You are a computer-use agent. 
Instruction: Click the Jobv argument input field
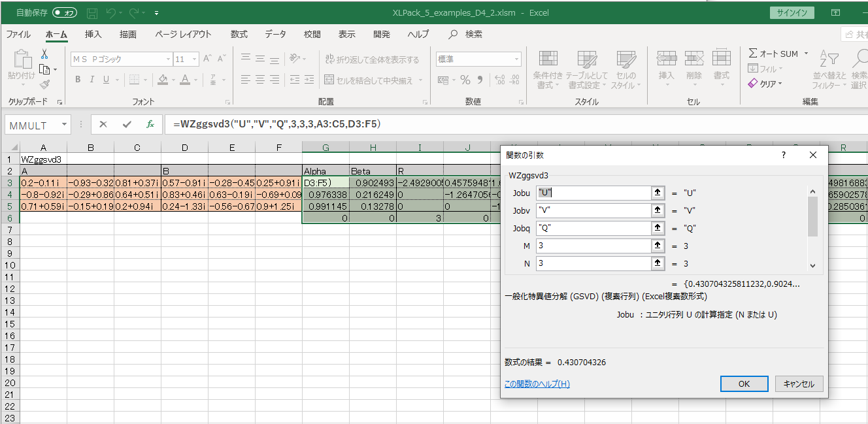(592, 211)
